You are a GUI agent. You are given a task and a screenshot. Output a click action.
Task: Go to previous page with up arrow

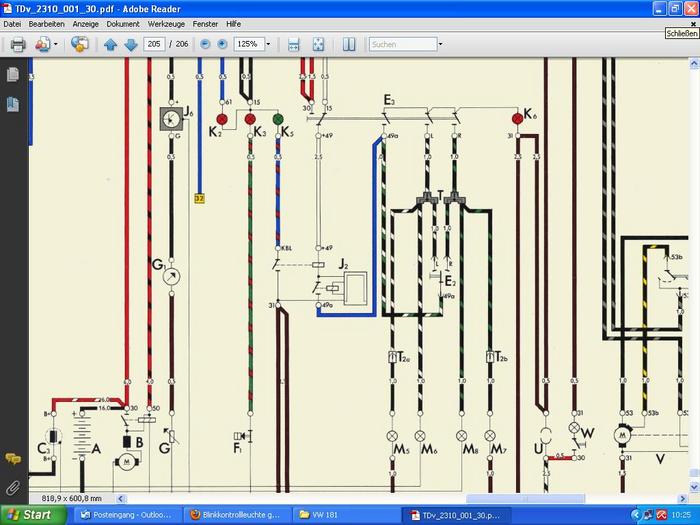coord(110,45)
